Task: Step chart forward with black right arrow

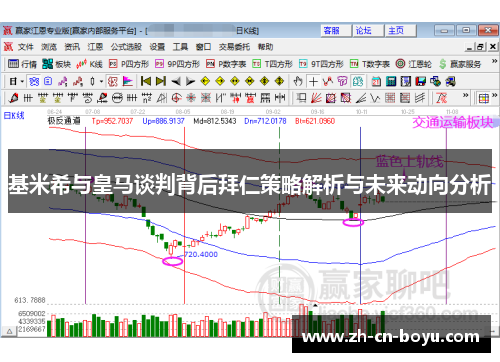Action: (190, 81)
